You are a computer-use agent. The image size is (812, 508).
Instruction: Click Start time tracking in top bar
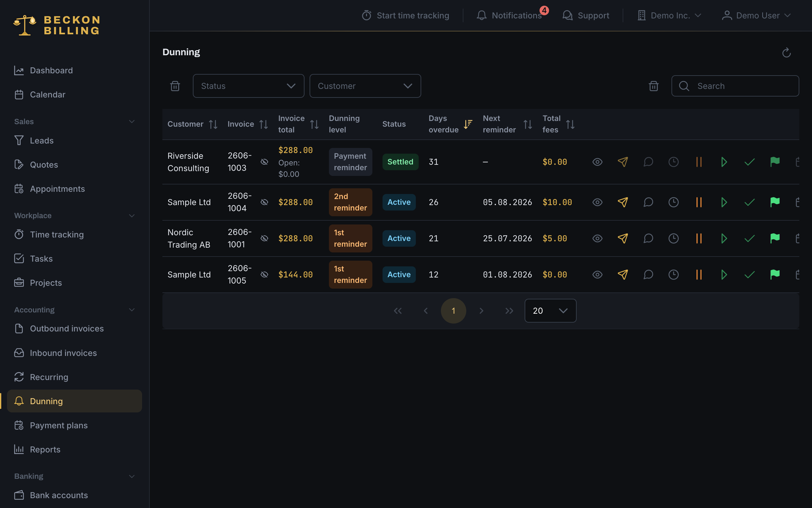(x=405, y=16)
